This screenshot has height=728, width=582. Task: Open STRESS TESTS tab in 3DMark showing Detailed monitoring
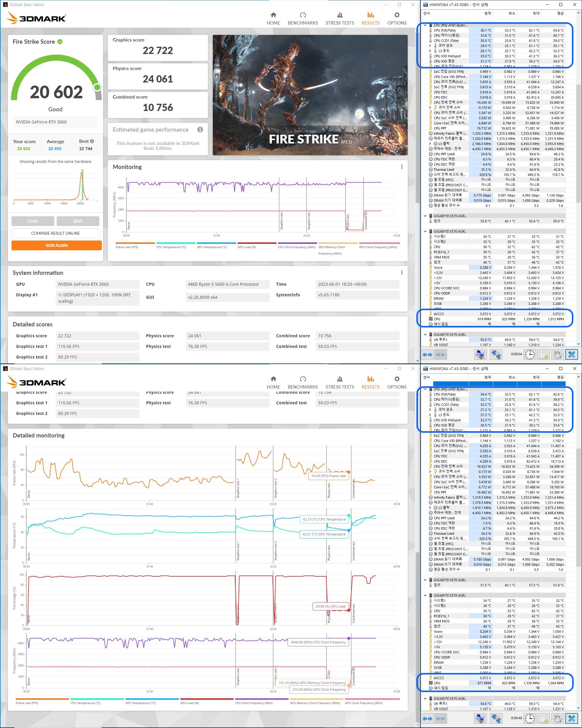[x=339, y=383]
